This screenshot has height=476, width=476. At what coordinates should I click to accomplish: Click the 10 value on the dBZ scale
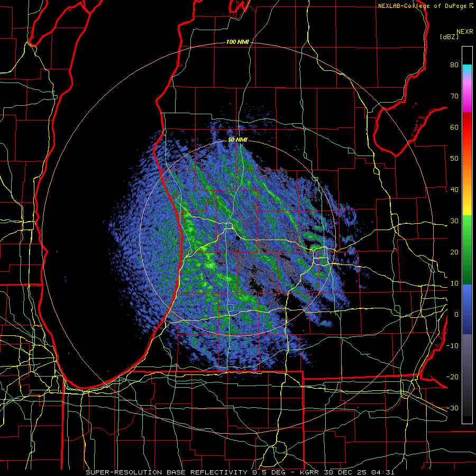[x=454, y=283]
